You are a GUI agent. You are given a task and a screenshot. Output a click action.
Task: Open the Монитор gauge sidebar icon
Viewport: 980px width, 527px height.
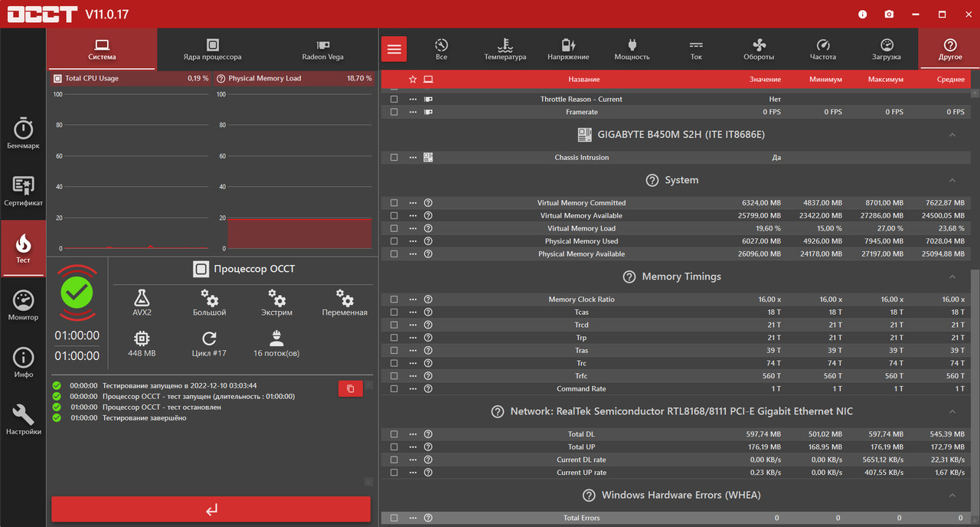pos(23,300)
